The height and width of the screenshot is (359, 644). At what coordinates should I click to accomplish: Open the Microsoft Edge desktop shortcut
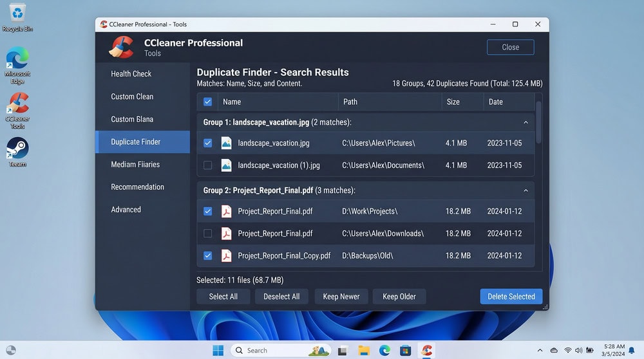tap(17, 65)
